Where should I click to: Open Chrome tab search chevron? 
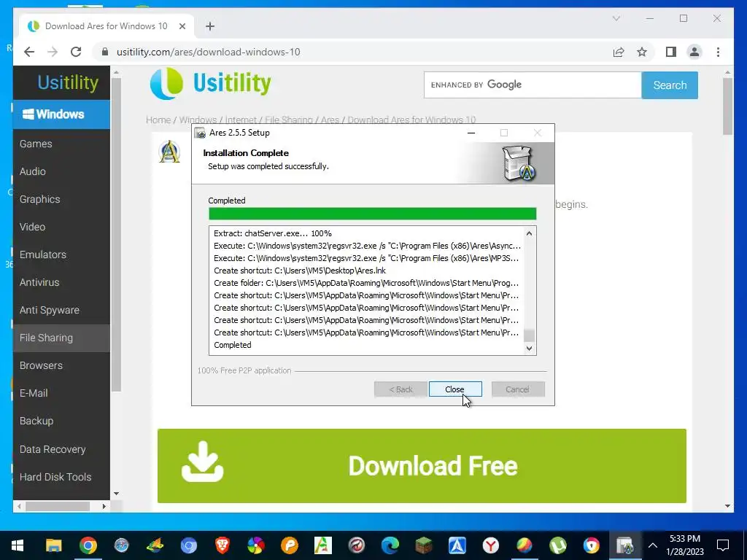pyautogui.click(x=616, y=18)
